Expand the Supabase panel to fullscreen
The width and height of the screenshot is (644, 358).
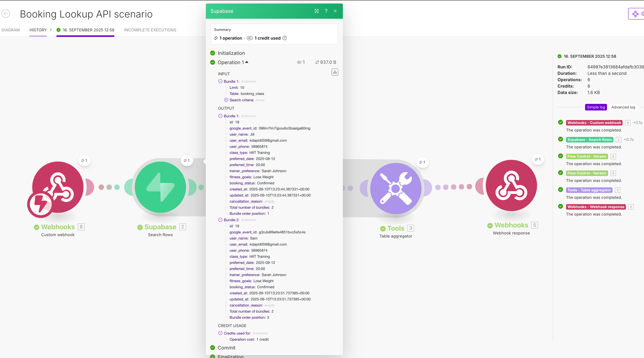[317, 11]
